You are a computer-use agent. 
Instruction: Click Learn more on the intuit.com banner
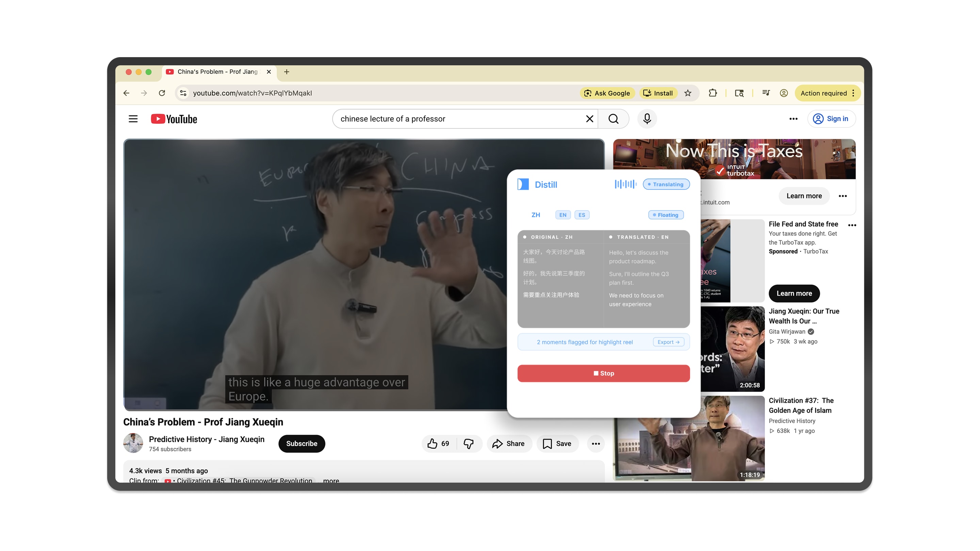coord(804,196)
